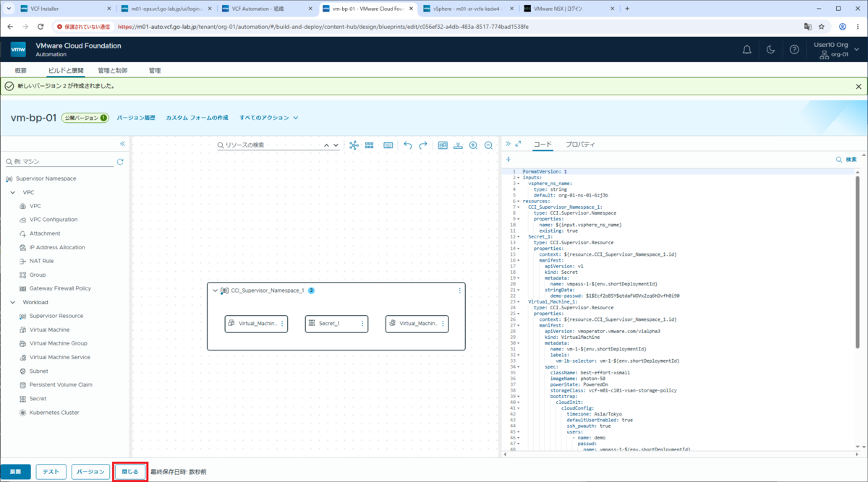The height and width of the screenshot is (482, 868).
Task: Switch to the 管理と制御 tab
Action: tap(112, 71)
